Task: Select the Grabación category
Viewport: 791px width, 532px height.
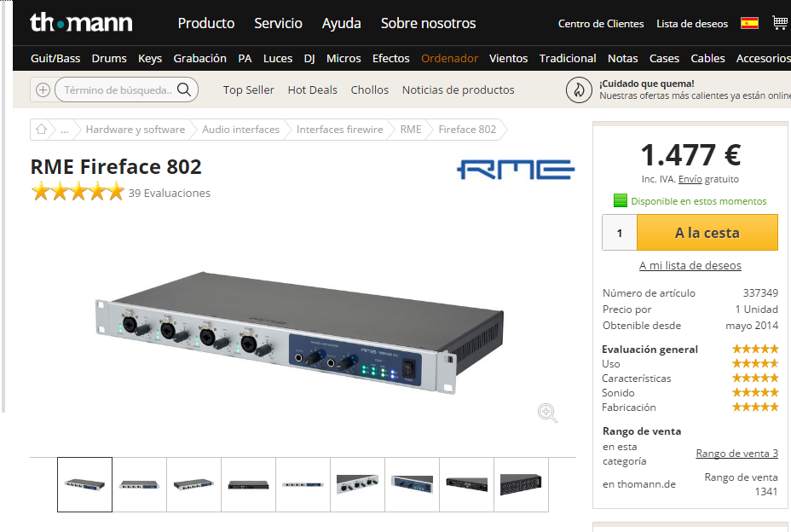Action: click(199, 59)
